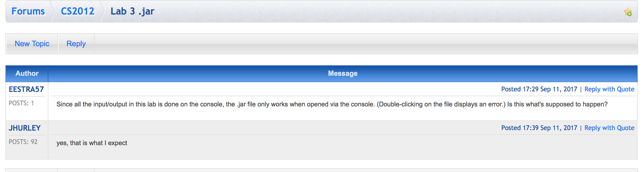Open EESTRA57's user profile
Screen dimensions: 644x172
click(x=26, y=89)
